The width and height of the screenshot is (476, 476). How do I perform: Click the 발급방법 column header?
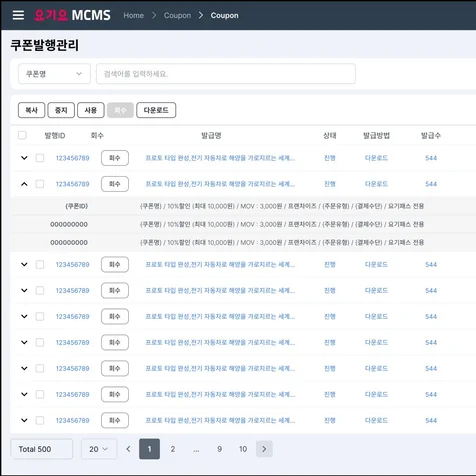[376, 135]
